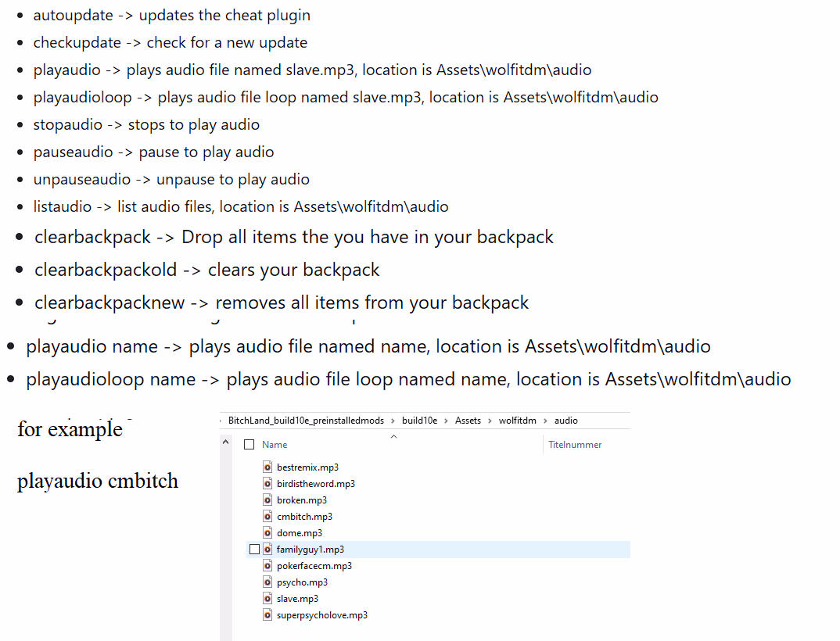Click the cmbitch.mp3 file icon

(267, 516)
